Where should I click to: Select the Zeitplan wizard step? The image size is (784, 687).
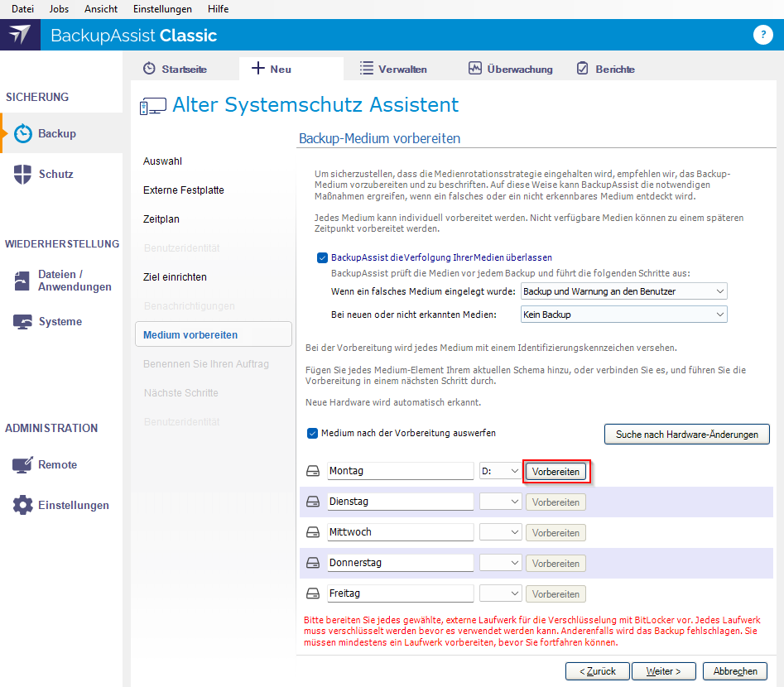[x=161, y=219]
